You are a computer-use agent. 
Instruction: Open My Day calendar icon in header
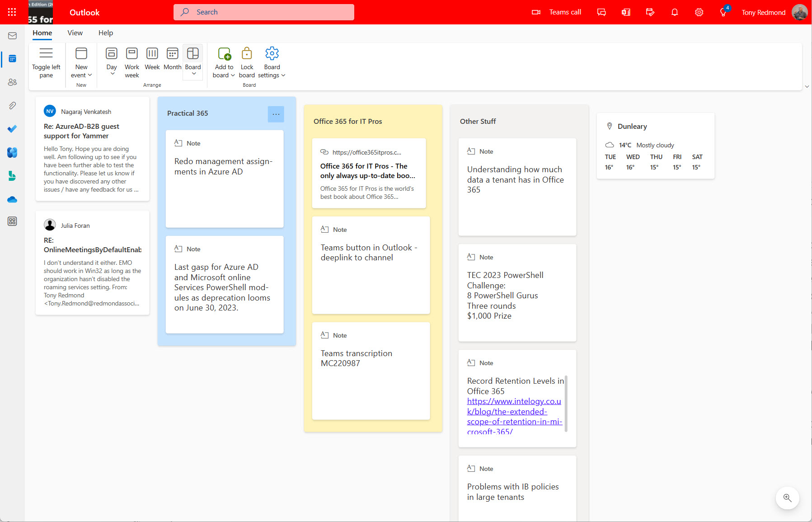[650, 12]
